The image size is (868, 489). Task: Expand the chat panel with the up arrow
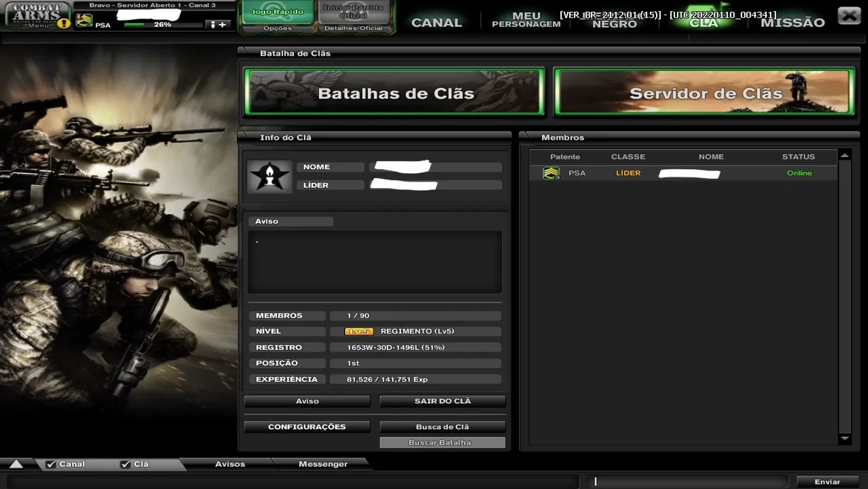[16, 464]
